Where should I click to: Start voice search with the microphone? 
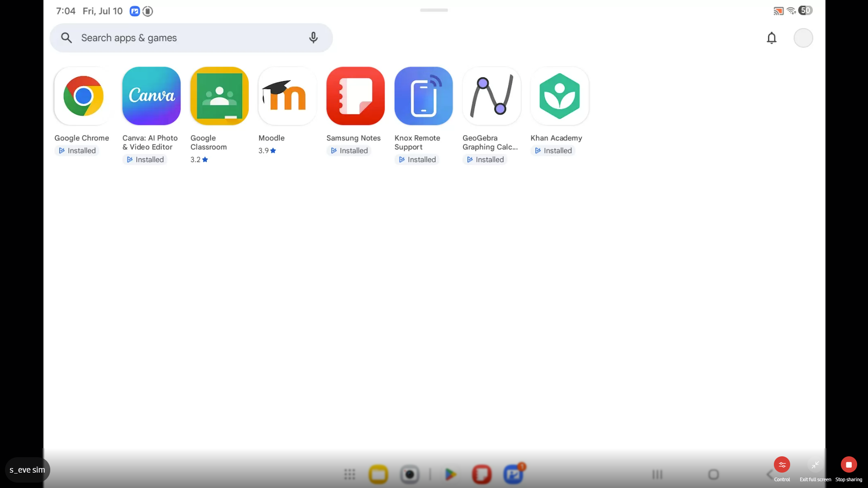click(x=313, y=38)
